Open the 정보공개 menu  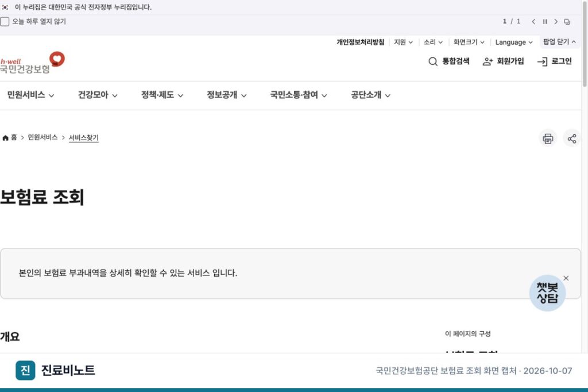click(x=226, y=95)
